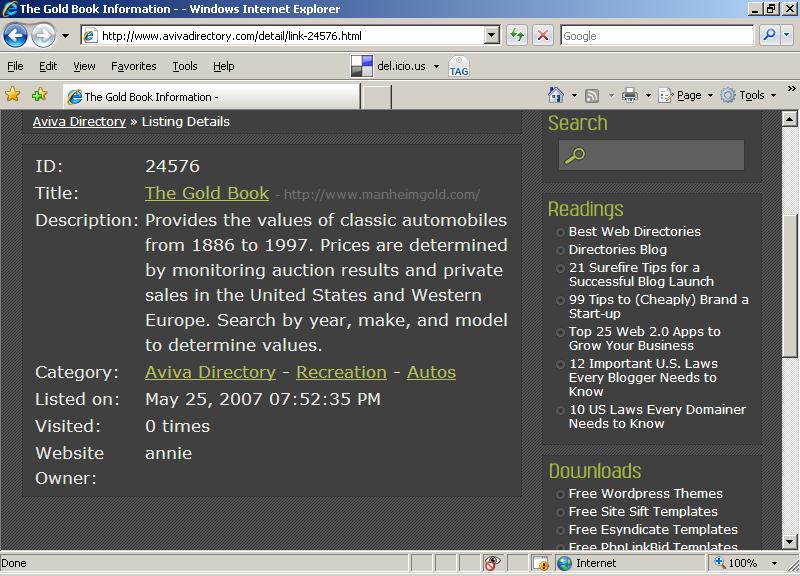Click the vertical scrollbar thumb
800x576 pixels.
pyautogui.click(x=789, y=286)
